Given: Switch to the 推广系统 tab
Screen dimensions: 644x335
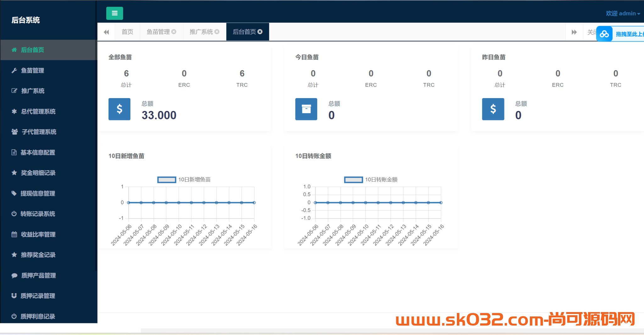Looking at the screenshot, I should point(204,32).
